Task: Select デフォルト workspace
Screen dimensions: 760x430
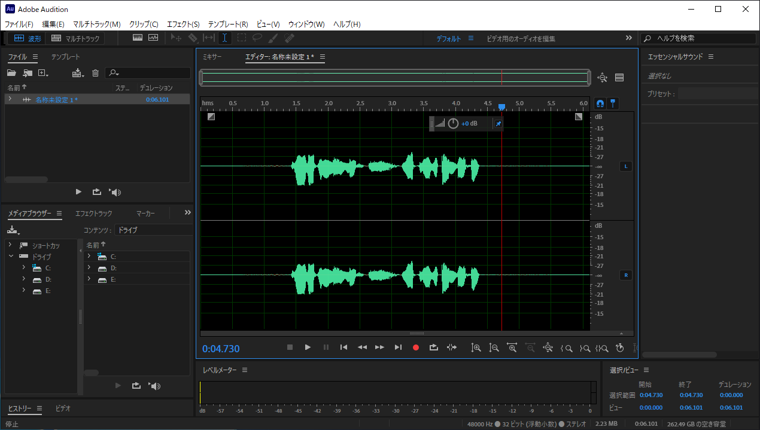Action: coord(448,38)
